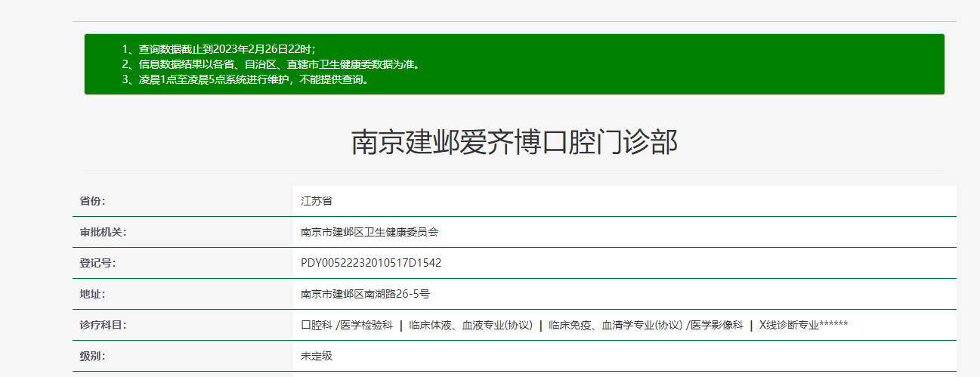Click the 审批机关 row label
This screenshot has width=980, height=377.
(102, 232)
